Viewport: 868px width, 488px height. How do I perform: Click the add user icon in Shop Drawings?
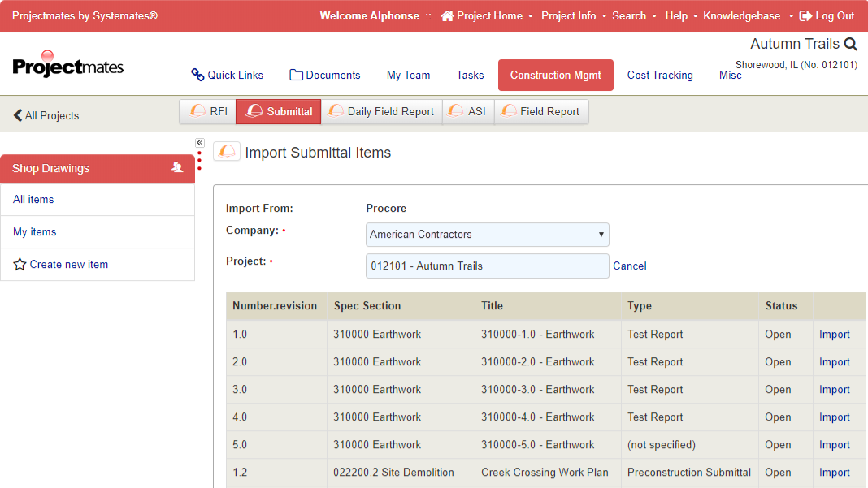point(177,168)
